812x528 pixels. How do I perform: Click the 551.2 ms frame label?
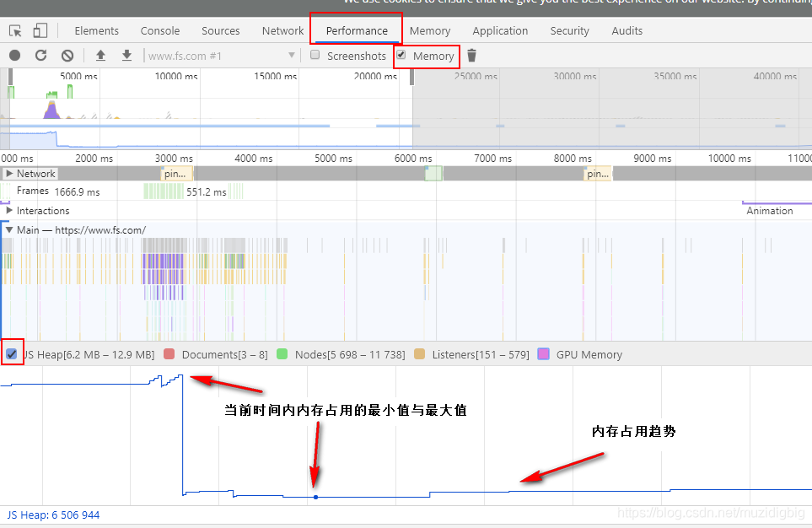coord(206,192)
